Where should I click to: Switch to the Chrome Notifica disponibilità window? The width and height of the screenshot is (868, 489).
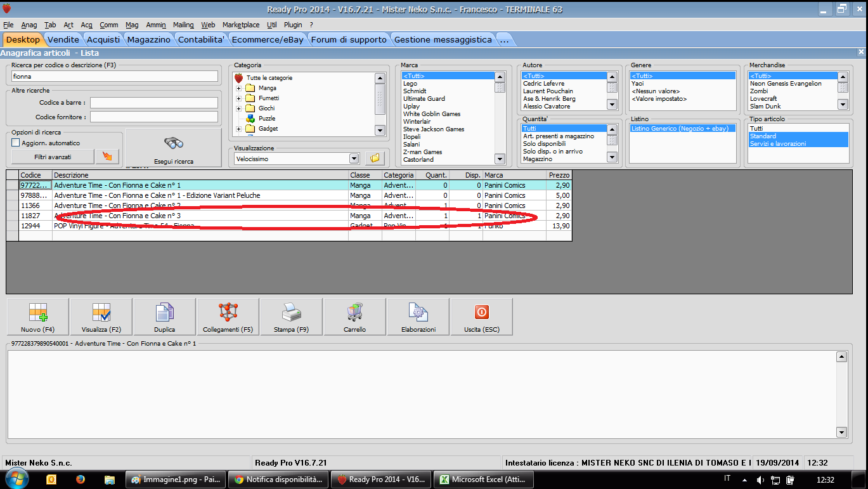[x=278, y=479]
